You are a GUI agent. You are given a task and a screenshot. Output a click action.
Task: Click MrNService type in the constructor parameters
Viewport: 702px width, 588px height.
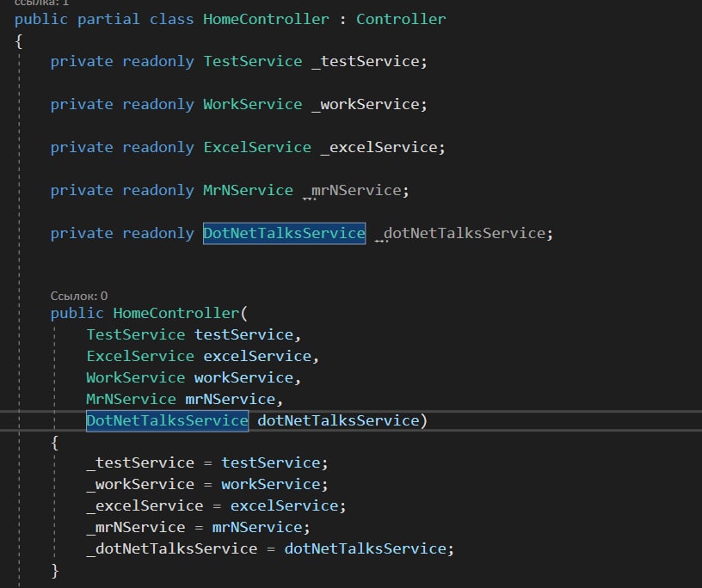pyautogui.click(x=131, y=399)
